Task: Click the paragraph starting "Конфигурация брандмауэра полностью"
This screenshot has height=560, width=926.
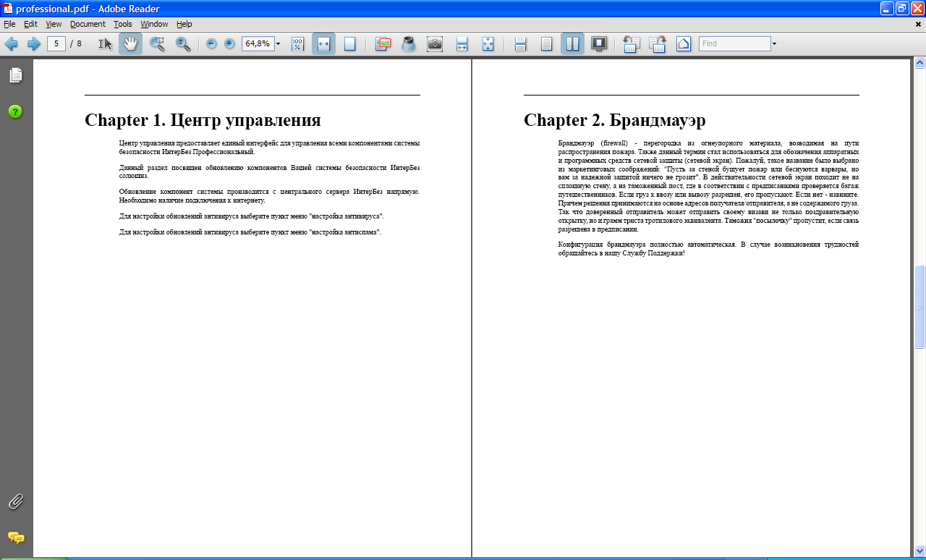Action: (x=708, y=249)
